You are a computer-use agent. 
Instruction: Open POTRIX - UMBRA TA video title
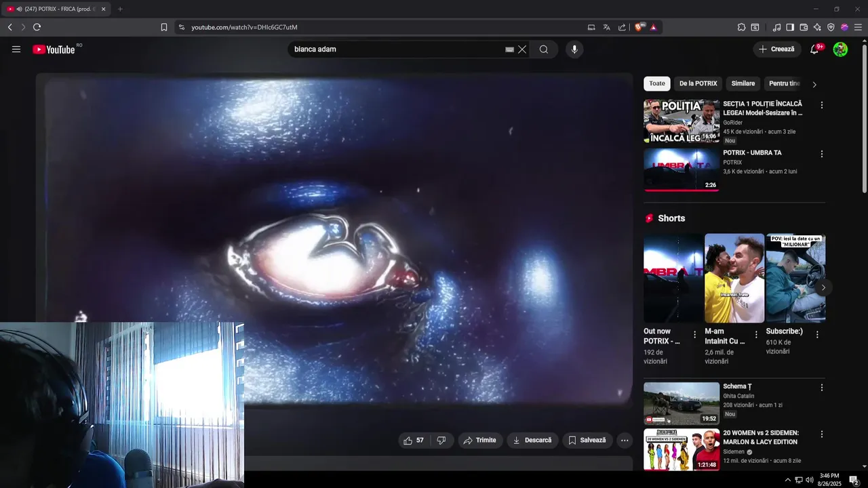752,153
